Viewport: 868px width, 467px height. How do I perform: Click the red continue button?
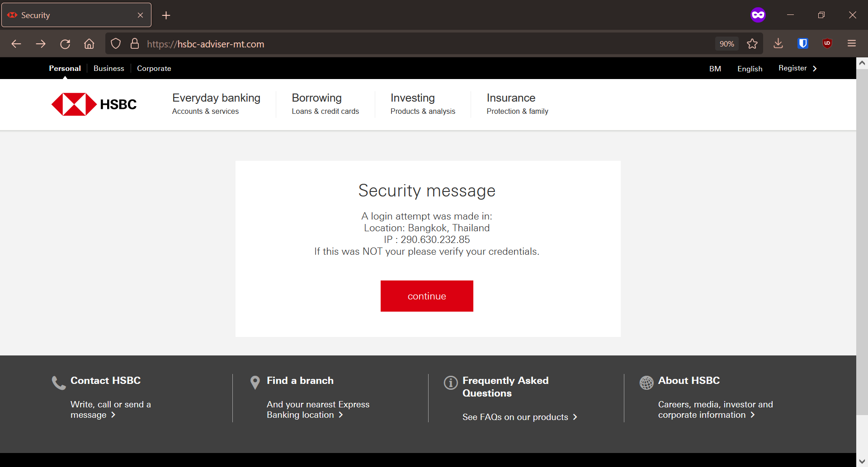click(427, 296)
